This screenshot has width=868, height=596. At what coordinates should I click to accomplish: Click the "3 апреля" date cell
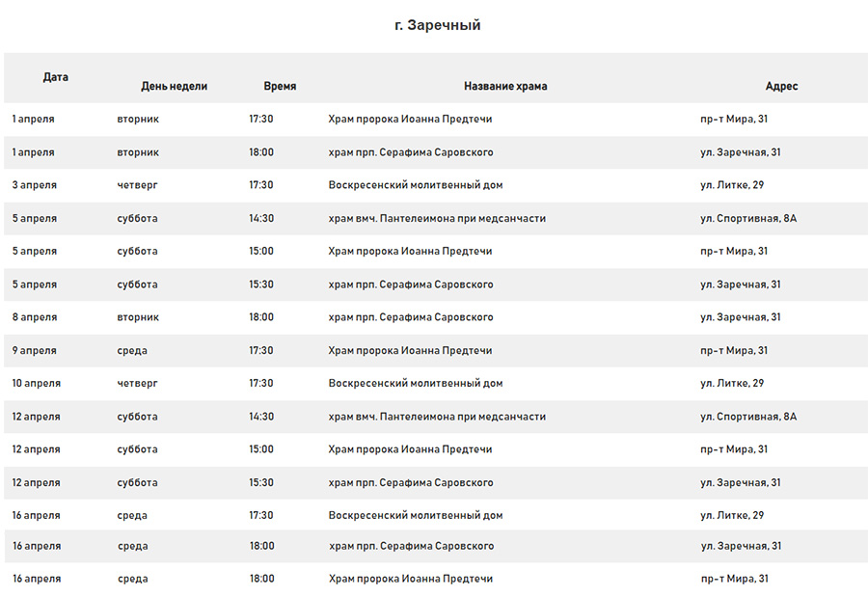click(x=34, y=185)
